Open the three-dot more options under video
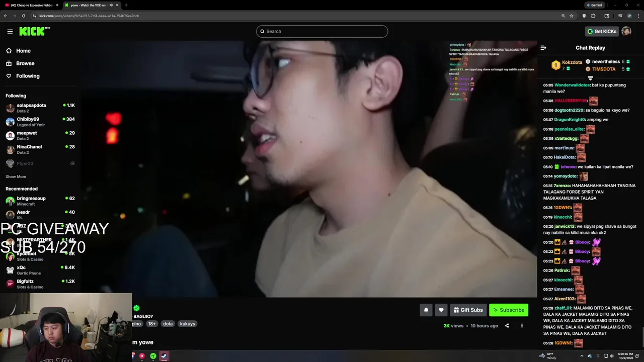Screen dimensions: 644x362 [x=522, y=326]
